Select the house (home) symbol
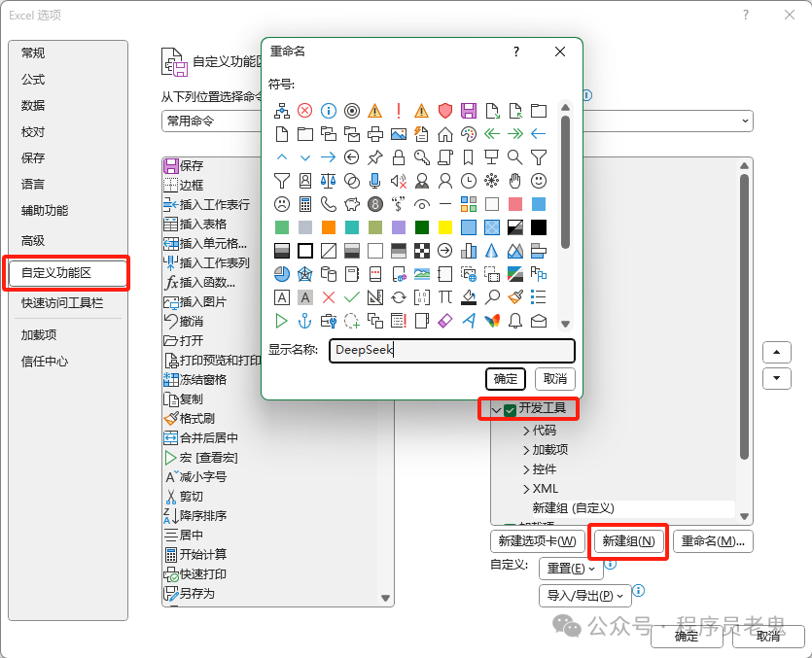The height and width of the screenshot is (658, 812). 444,134
